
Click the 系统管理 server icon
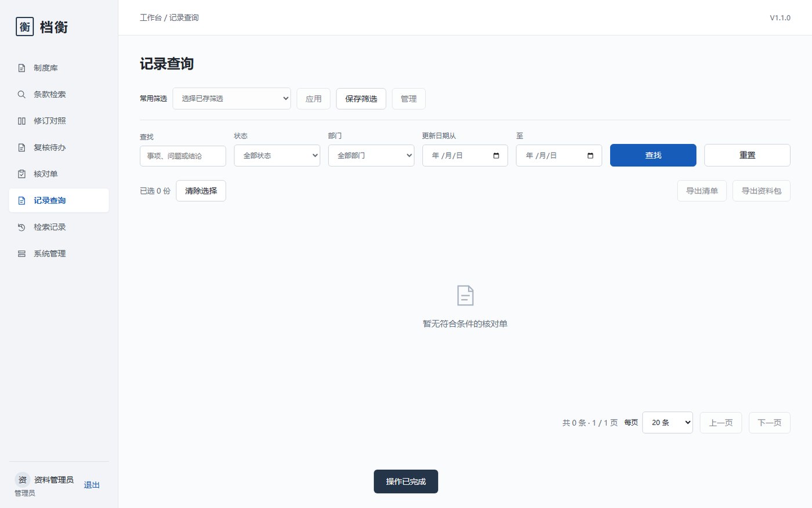click(x=21, y=254)
